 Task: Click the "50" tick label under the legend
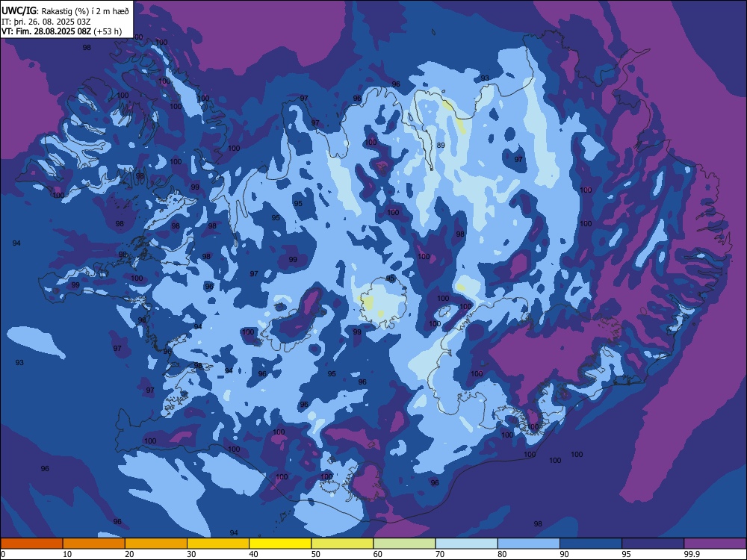tap(316, 554)
